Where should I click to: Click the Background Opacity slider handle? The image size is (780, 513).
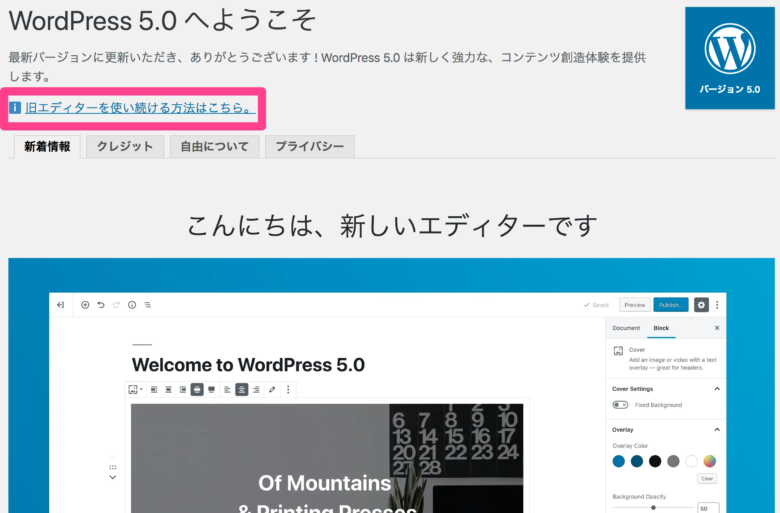(653, 508)
